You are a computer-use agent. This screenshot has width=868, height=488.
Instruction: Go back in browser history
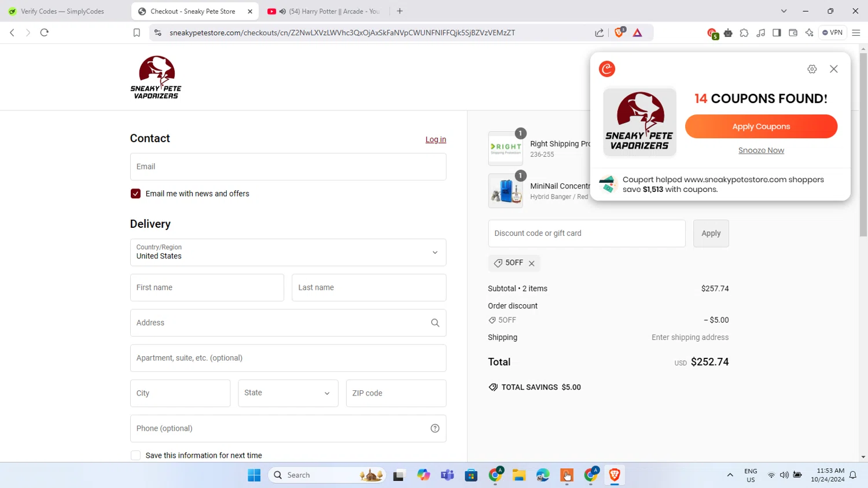coord(12,32)
